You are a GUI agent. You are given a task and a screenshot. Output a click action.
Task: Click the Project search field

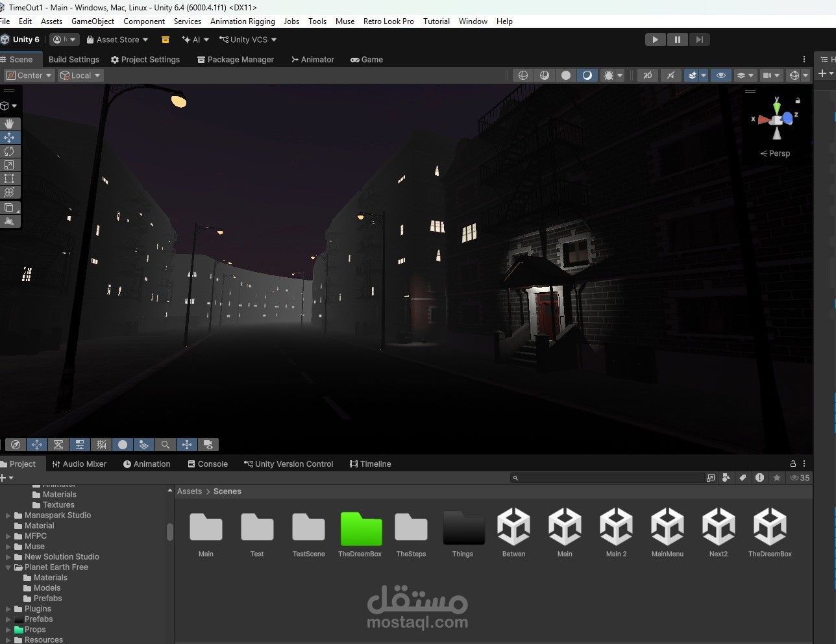pyautogui.click(x=608, y=478)
